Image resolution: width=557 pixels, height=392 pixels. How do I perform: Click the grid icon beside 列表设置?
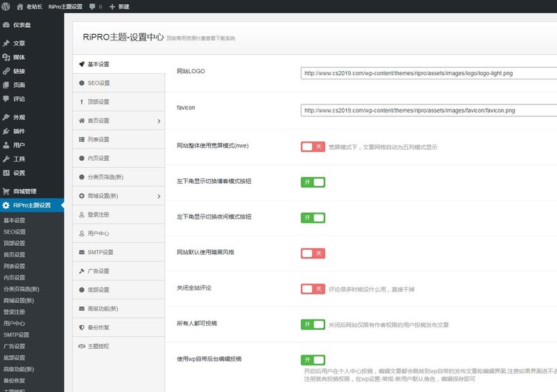point(81,139)
